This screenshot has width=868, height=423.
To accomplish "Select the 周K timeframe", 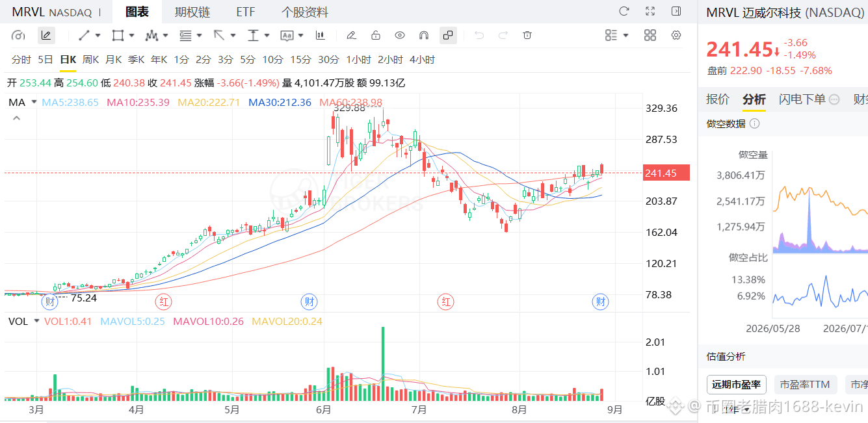I will pyautogui.click(x=90, y=59).
